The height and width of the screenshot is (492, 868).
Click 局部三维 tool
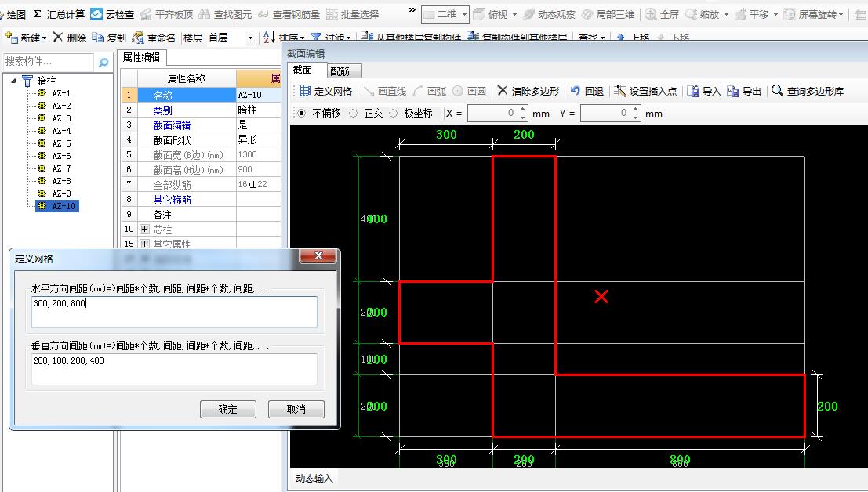tap(608, 14)
